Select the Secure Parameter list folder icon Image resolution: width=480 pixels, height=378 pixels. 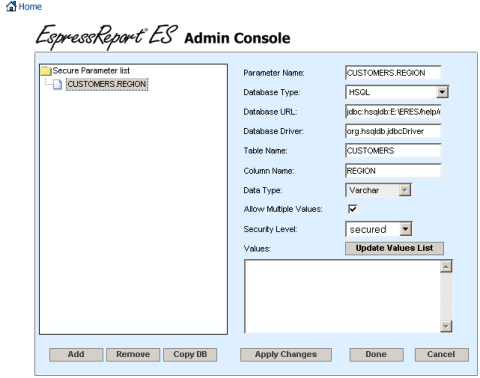(46, 71)
